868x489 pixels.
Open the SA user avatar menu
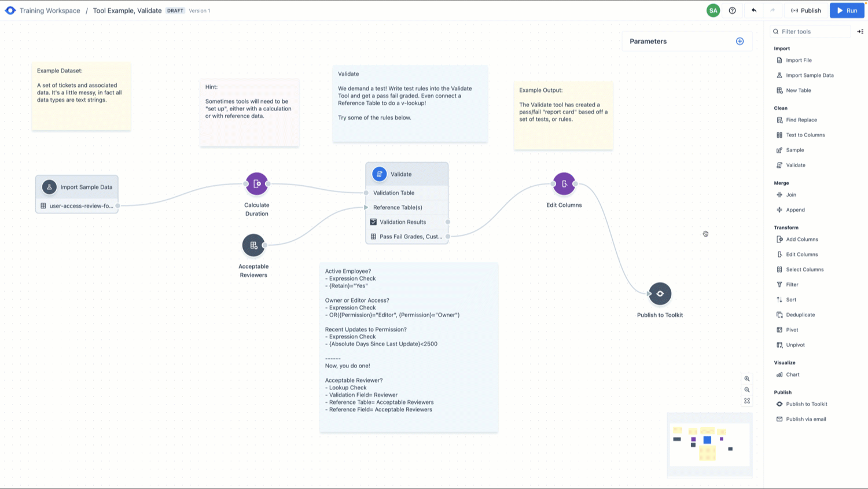point(713,10)
